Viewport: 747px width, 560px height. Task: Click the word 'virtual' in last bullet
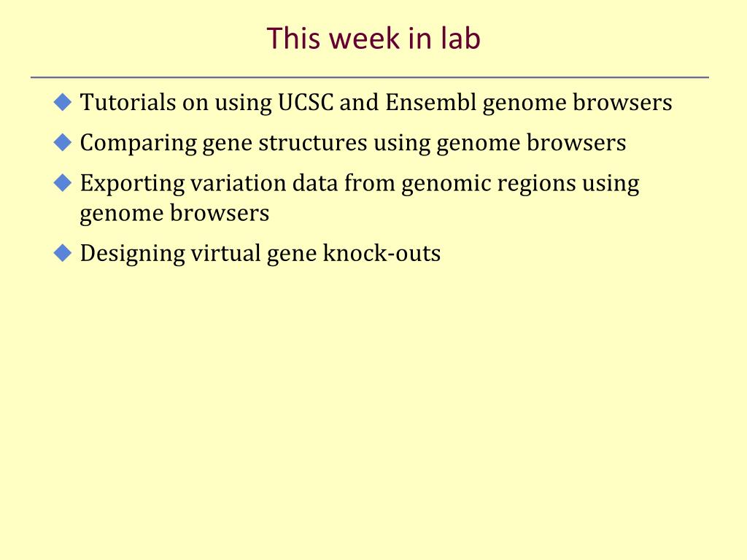pos(226,253)
